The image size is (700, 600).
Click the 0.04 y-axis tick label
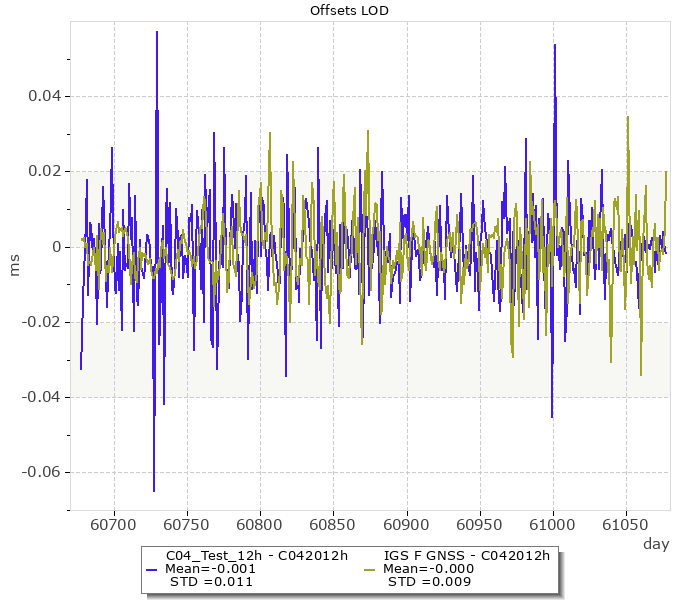[42, 97]
